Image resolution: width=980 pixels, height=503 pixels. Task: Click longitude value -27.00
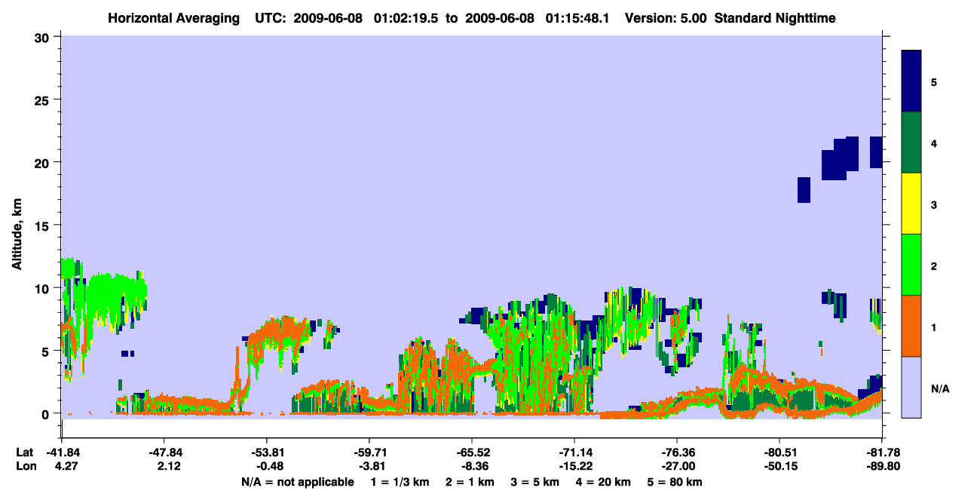point(677,466)
